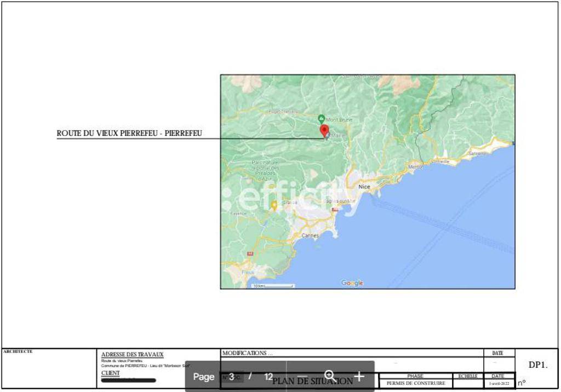
Task: Click the yellow marker near Grasse
Action: [x=274, y=206]
